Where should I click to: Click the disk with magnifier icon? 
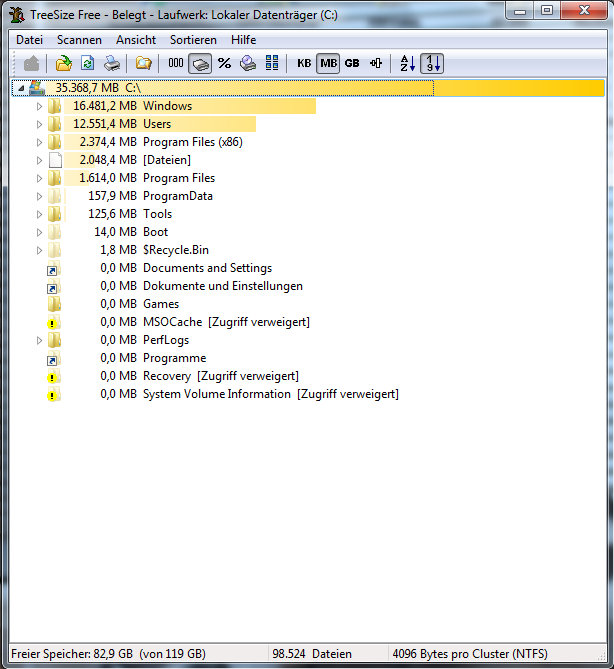(x=248, y=64)
